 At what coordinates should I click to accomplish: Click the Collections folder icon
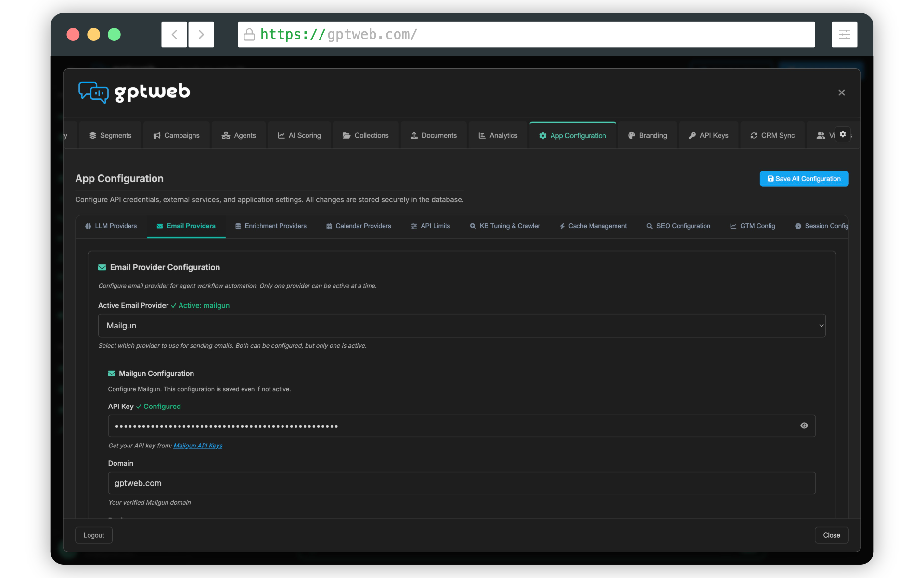346,136
